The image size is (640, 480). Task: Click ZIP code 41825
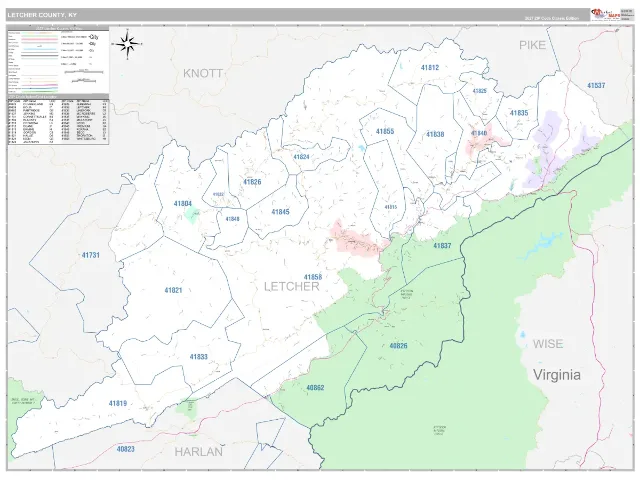pos(480,91)
